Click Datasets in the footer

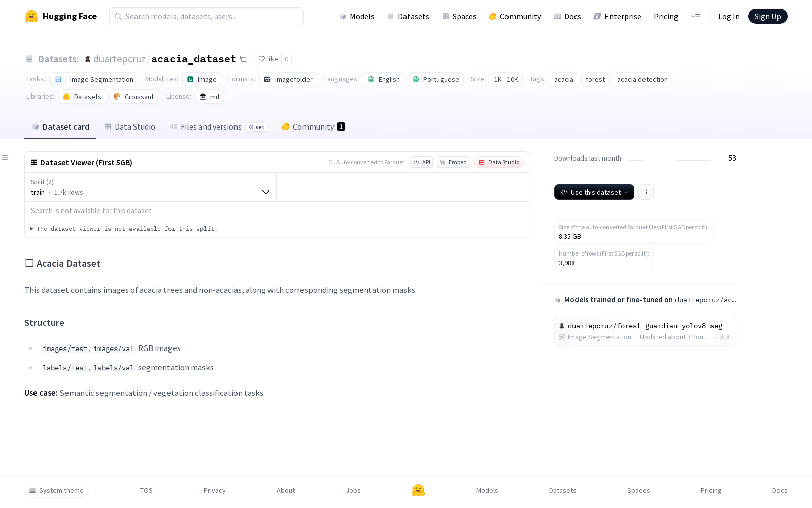pos(563,490)
